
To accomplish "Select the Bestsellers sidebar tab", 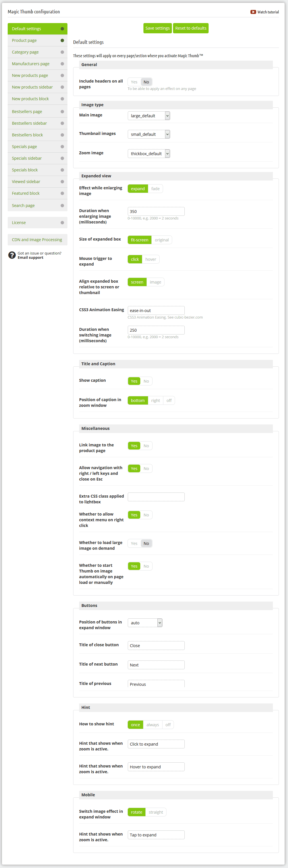I will click(37, 123).
